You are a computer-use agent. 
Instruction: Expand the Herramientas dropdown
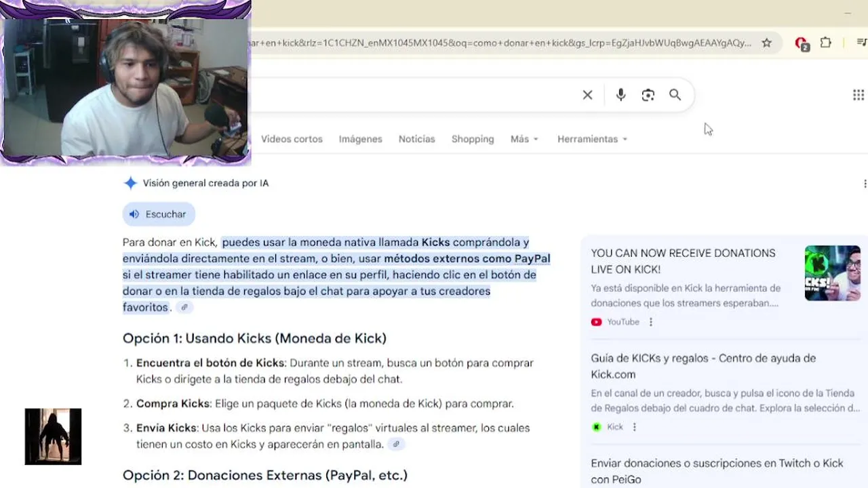tap(592, 139)
